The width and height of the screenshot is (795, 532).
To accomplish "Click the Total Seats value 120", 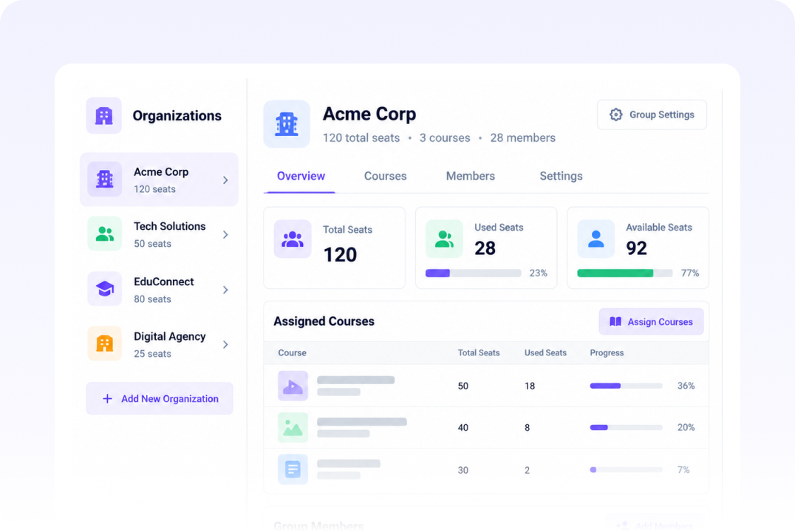I will tap(340, 255).
